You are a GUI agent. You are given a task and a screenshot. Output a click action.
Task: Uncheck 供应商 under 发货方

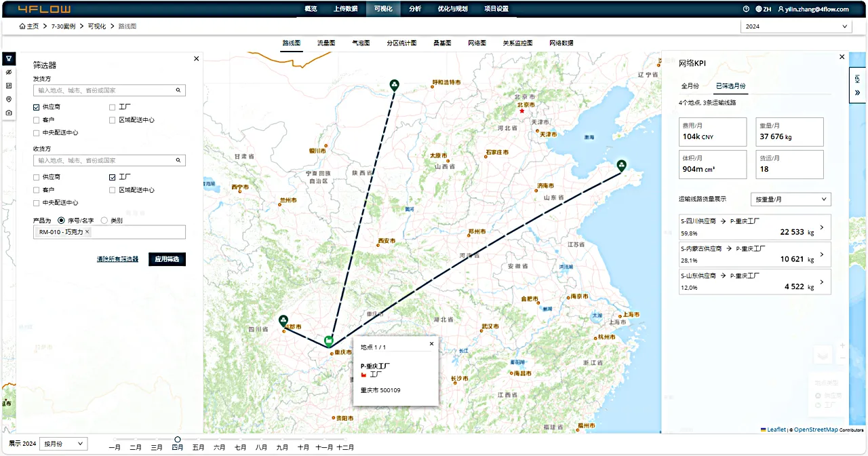click(x=37, y=107)
